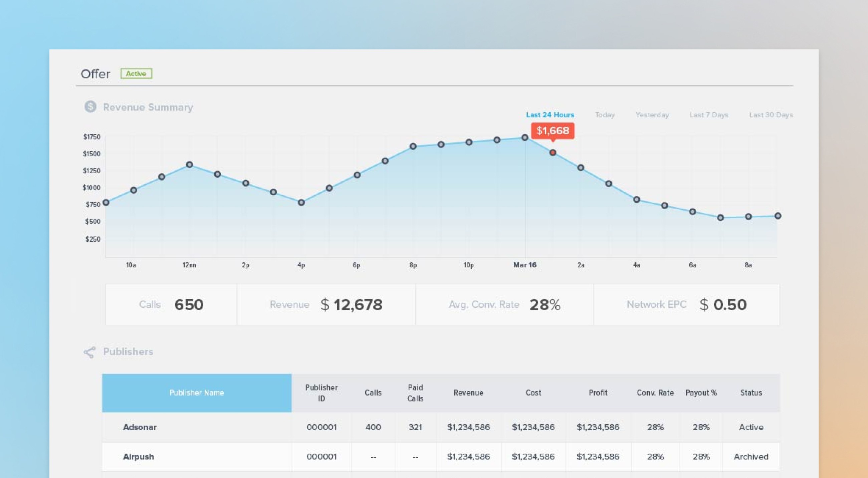Viewport: 868px width, 478px height.
Task: Click the green Active status badge
Action: pos(136,73)
